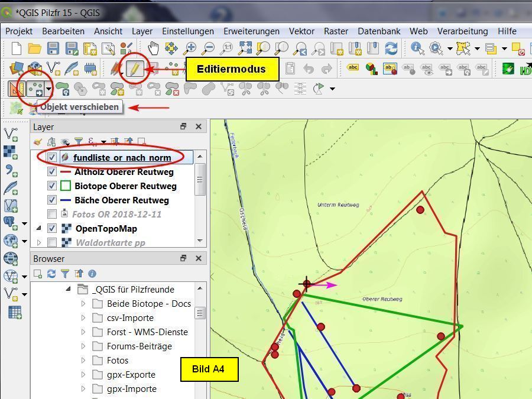Select the fundliste_or_nach_norm layer
The height and width of the screenshot is (399, 532).
click(122, 157)
